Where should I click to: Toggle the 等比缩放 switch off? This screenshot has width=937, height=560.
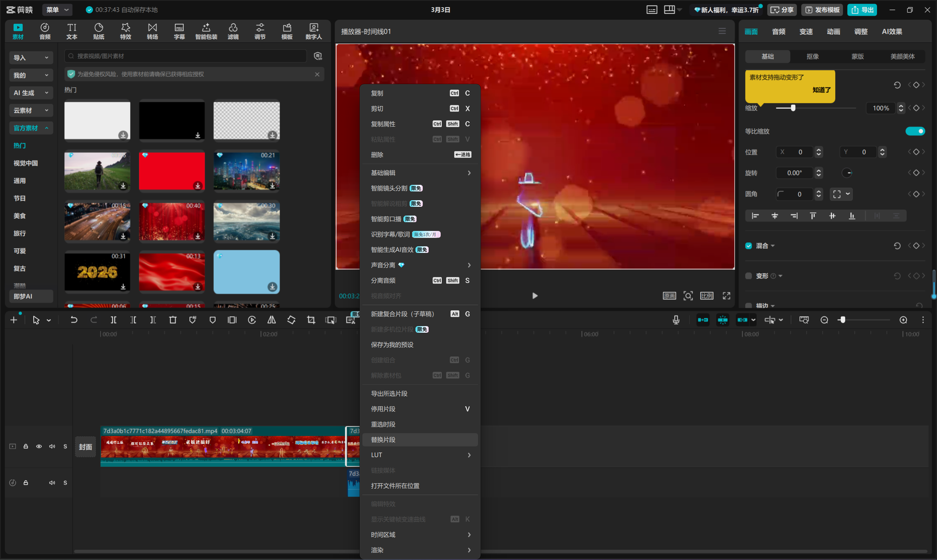915,131
